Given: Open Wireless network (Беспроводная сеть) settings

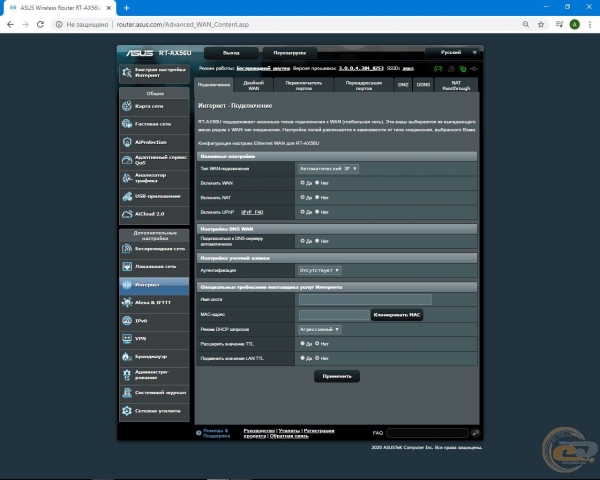Looking at the screenshot, I should point(154,249).
